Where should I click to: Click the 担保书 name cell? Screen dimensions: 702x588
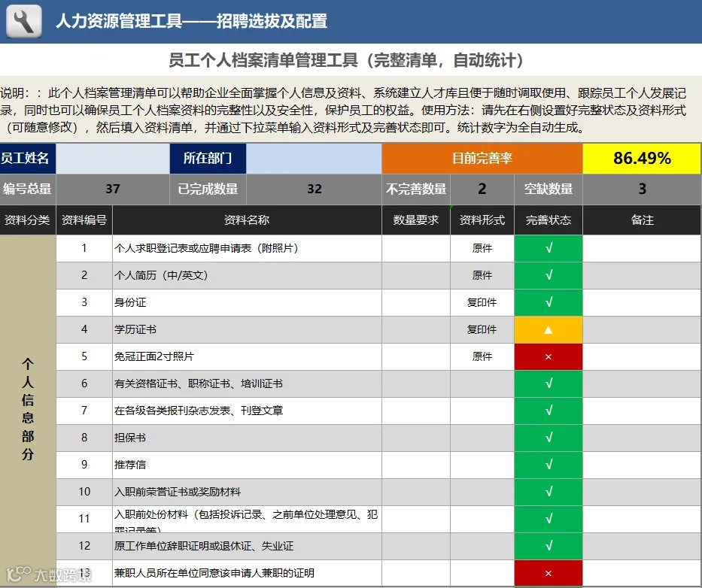pyautogui.click(x=247, y=438)
